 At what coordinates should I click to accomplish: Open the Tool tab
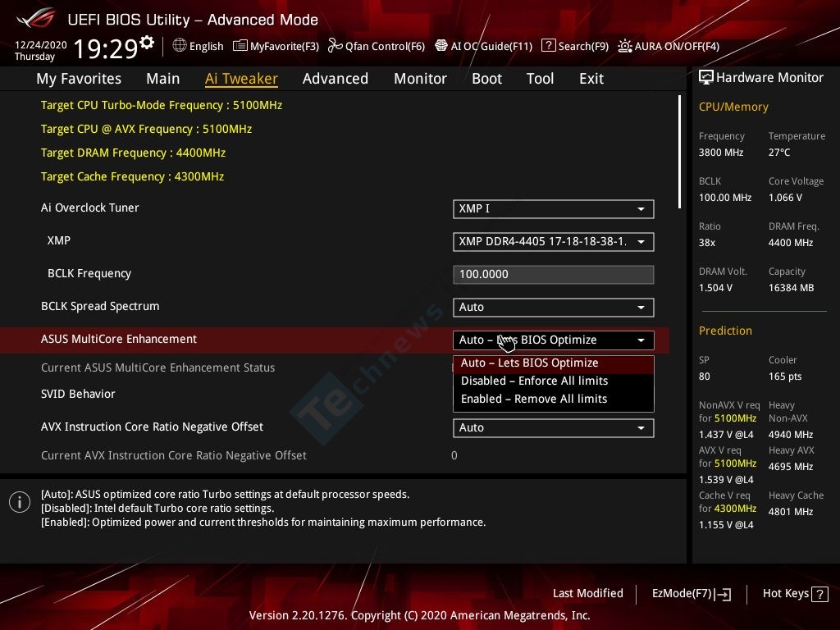(x=540, y=79)
